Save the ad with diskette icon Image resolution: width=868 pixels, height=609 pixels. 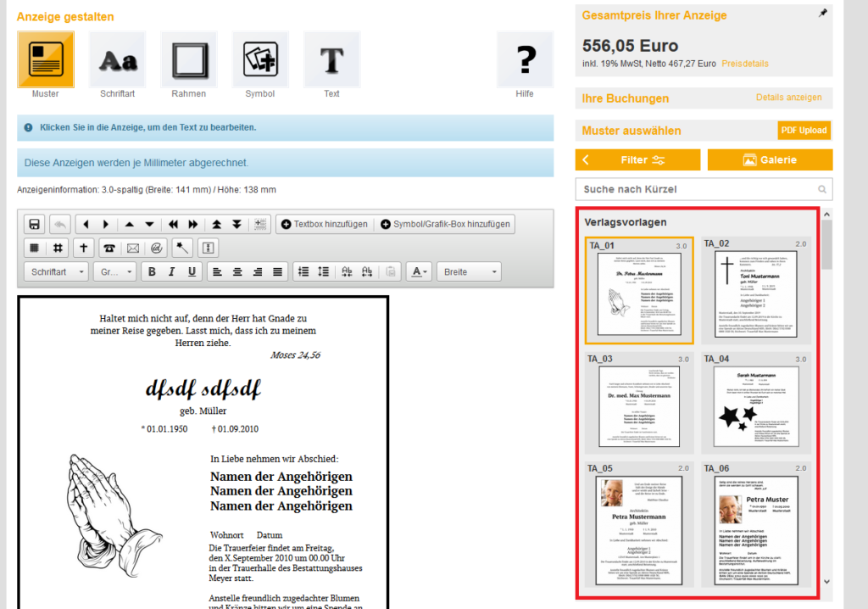click(x=34, y=225)
